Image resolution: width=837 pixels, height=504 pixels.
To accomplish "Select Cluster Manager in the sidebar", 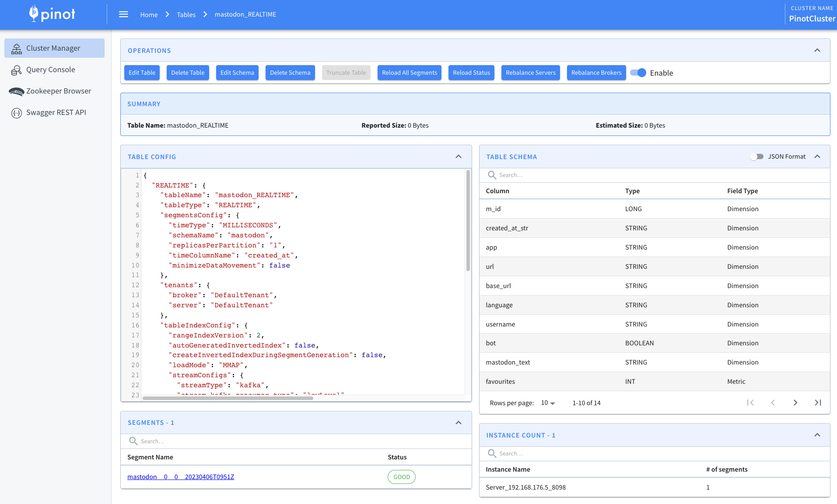I will tap(53, 48).
